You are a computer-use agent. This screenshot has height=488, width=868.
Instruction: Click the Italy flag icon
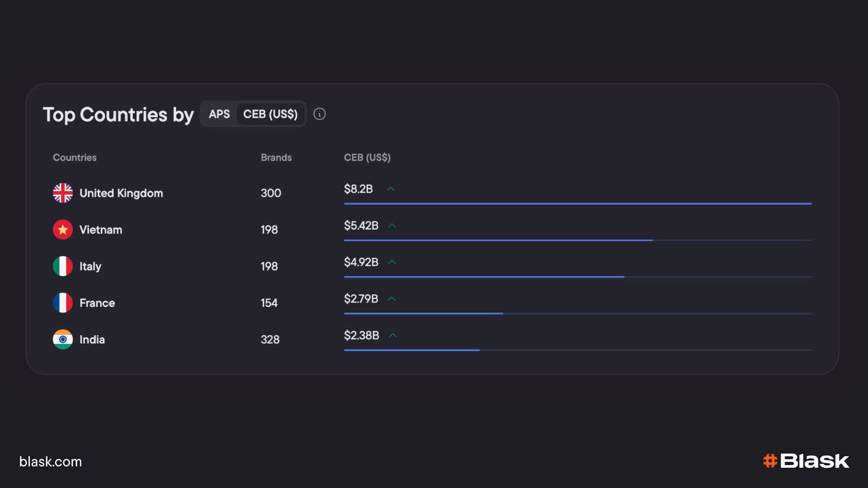63,266
